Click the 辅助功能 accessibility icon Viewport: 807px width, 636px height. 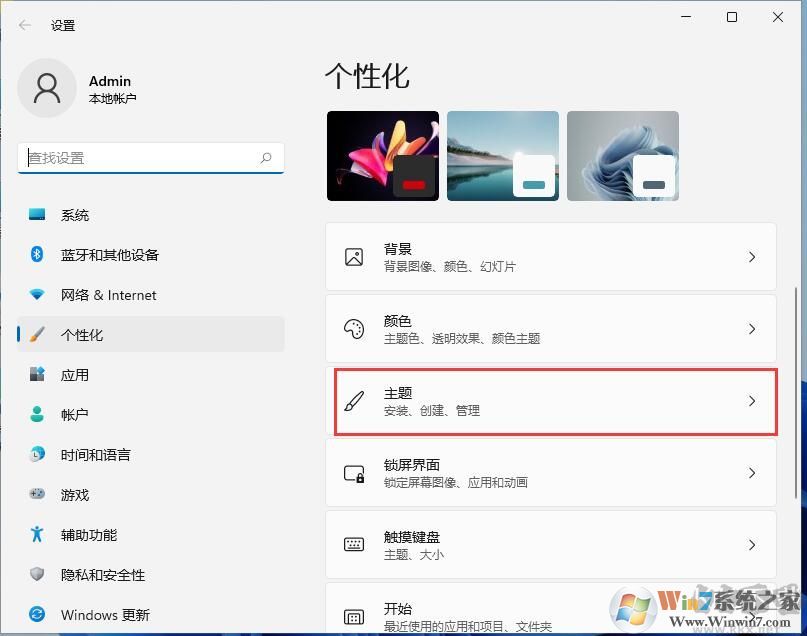click(x=35, y=535)
